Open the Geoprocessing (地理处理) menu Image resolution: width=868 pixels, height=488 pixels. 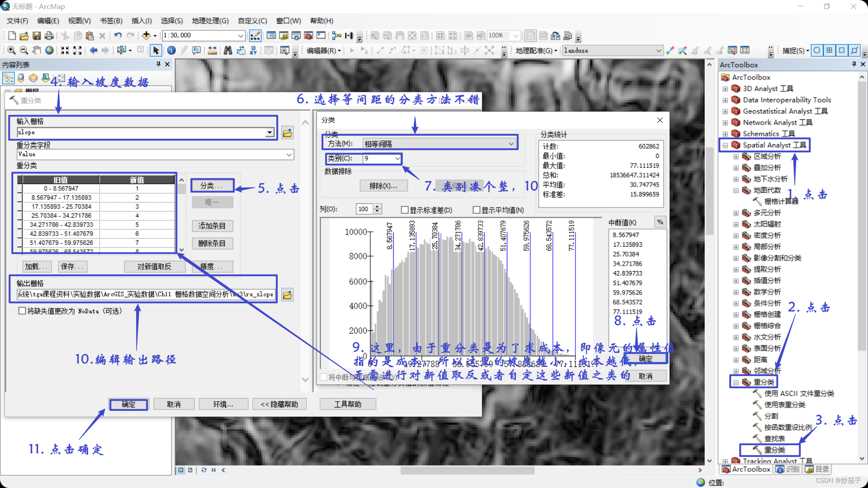click(x=210, y=21)
